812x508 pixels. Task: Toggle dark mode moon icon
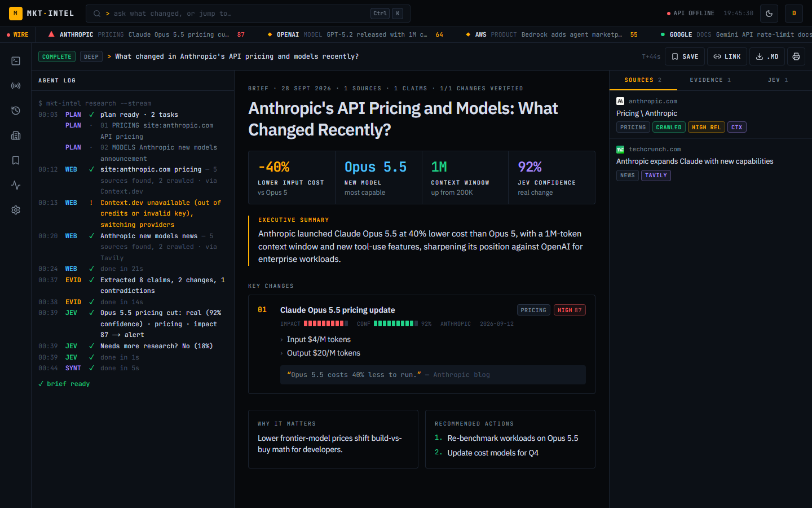click(x=769, y=13)
